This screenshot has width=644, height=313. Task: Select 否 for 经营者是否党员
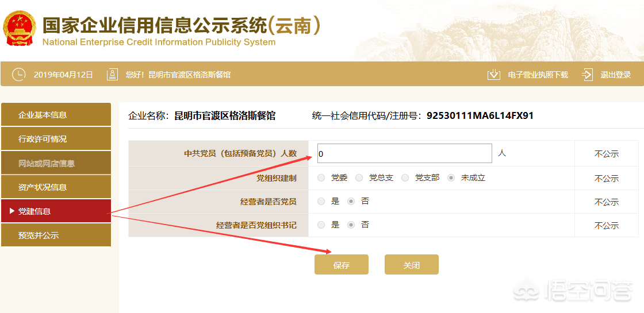[x=351, y=202]
